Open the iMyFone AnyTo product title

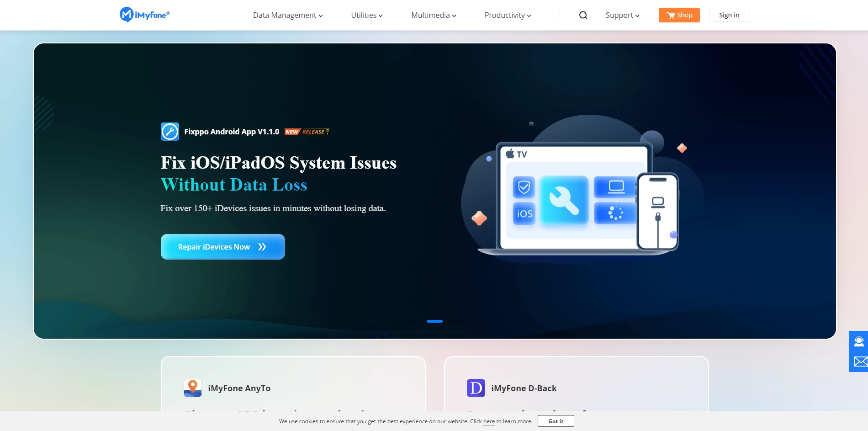[239, 388]
